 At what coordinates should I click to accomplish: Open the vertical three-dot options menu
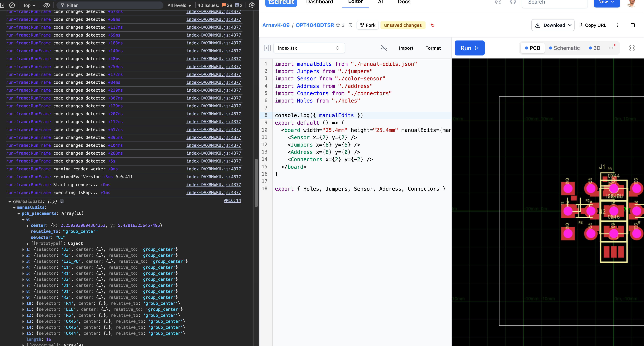tap(618, 25)
